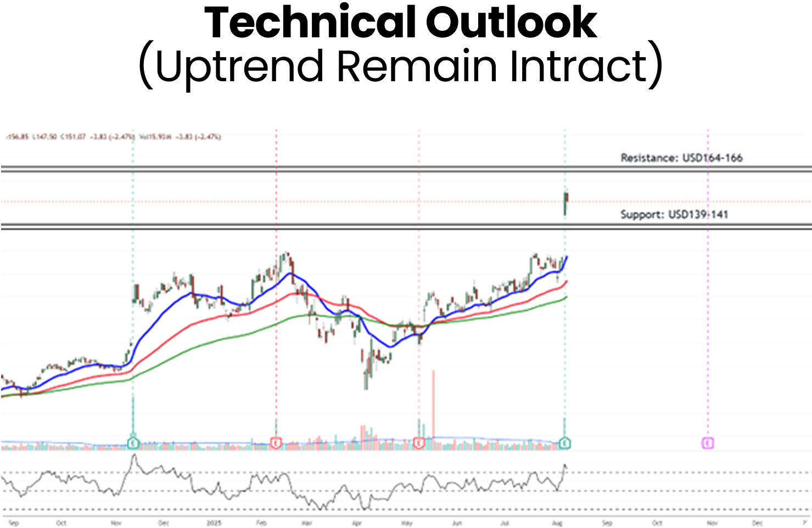Click the 2025 label on the time axis
This screenshot has height=528, width=812.
pyautogui.click(x=214, y=523)
